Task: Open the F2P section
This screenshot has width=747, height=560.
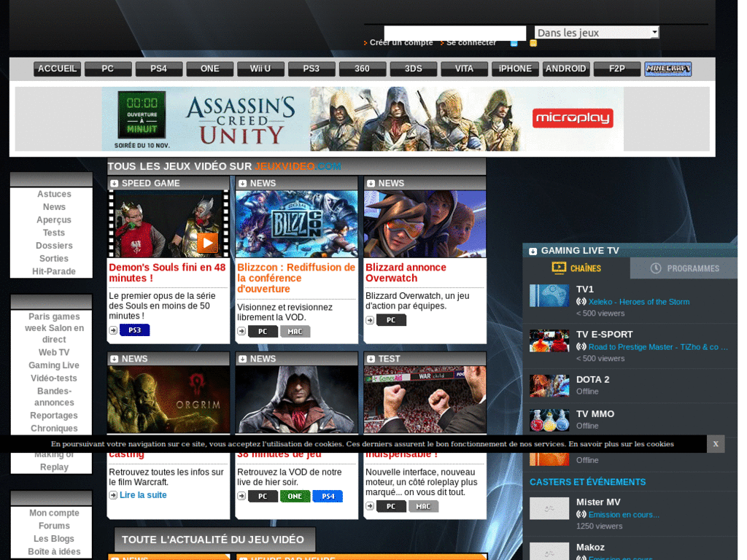Action: coord(617,69)
